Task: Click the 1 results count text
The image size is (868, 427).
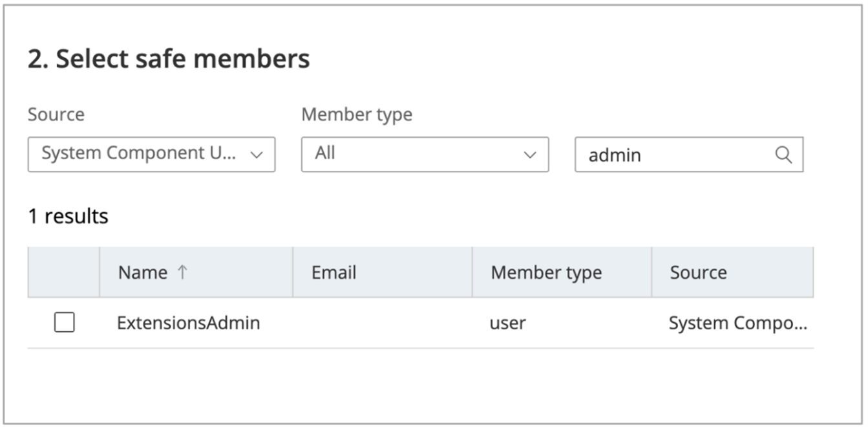Action: pos(68,215)
